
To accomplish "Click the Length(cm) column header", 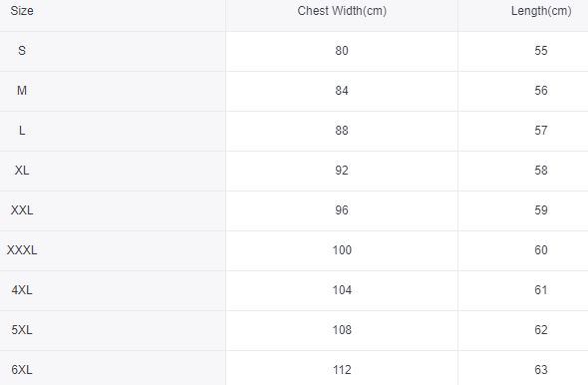I will tap(541, 11).
